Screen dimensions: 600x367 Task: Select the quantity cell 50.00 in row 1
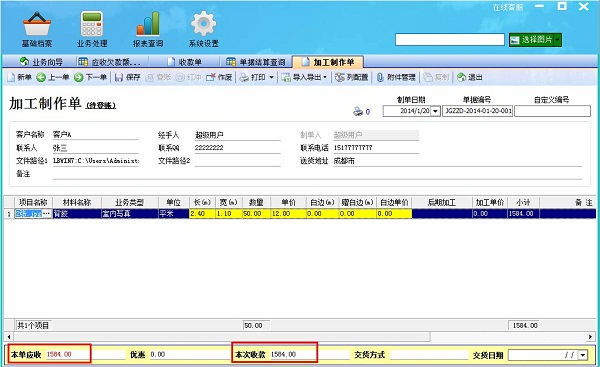click(x=256, y=214)
